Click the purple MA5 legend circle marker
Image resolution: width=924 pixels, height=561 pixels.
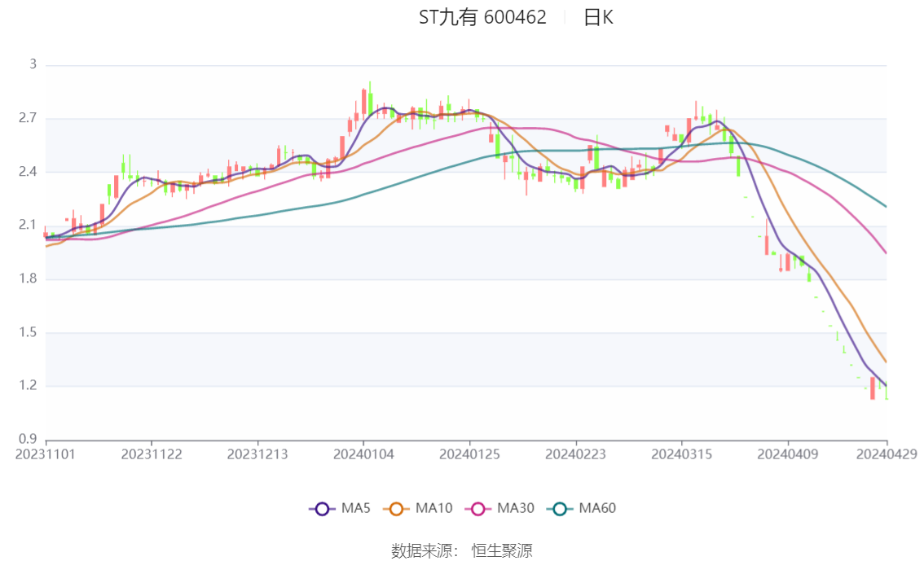[322, 509]
